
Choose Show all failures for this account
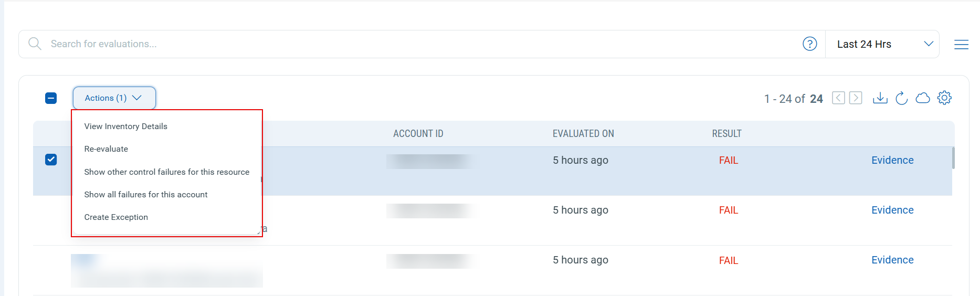click(146, 195)
